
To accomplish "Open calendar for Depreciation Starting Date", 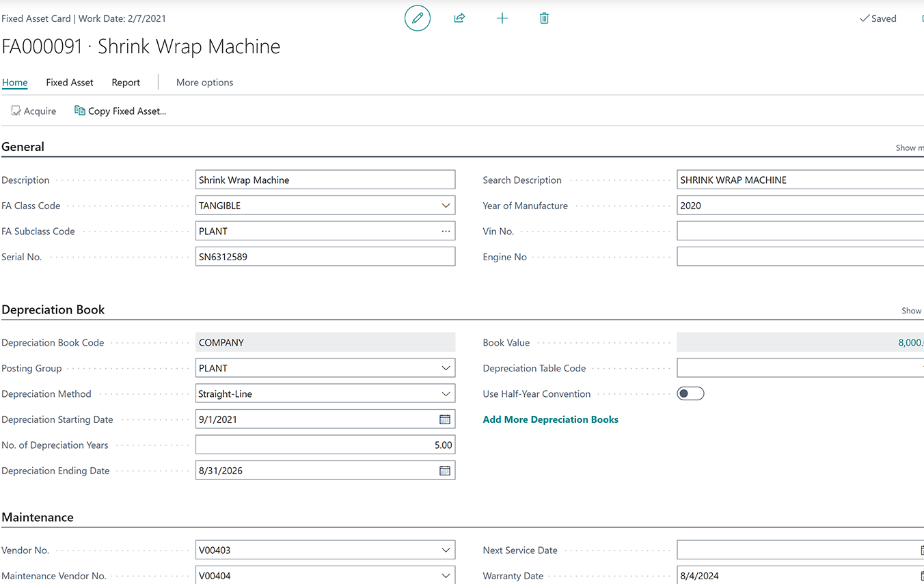I will pos(445,419).
